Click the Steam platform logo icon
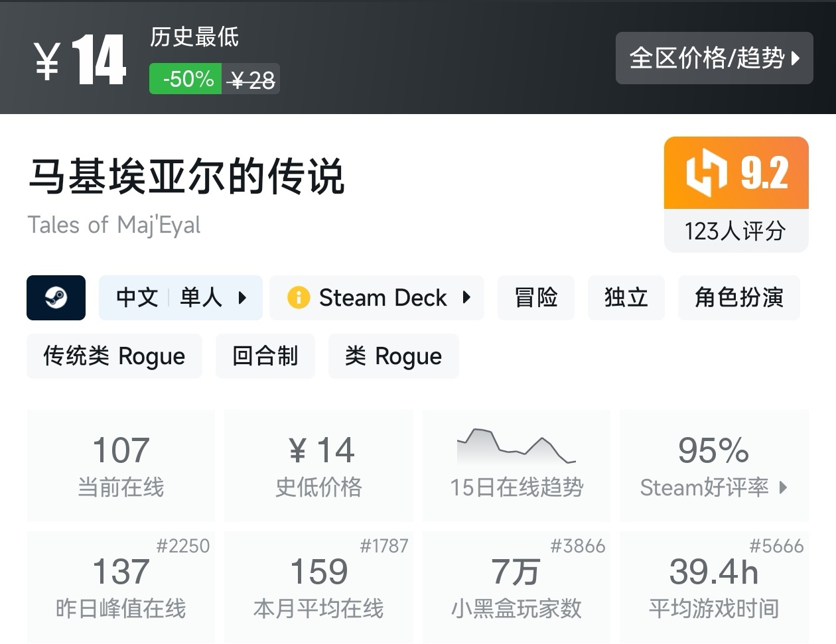This screenshot has height=644, width=836. click(56, 298)
